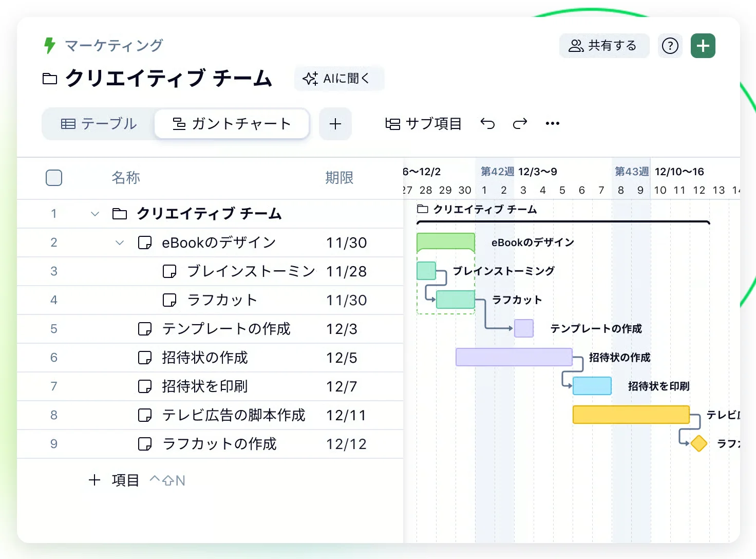The height and width of the screenshot is (559, 756).
Task: Select the ガントチャート view tab
Action: [232, 124]
